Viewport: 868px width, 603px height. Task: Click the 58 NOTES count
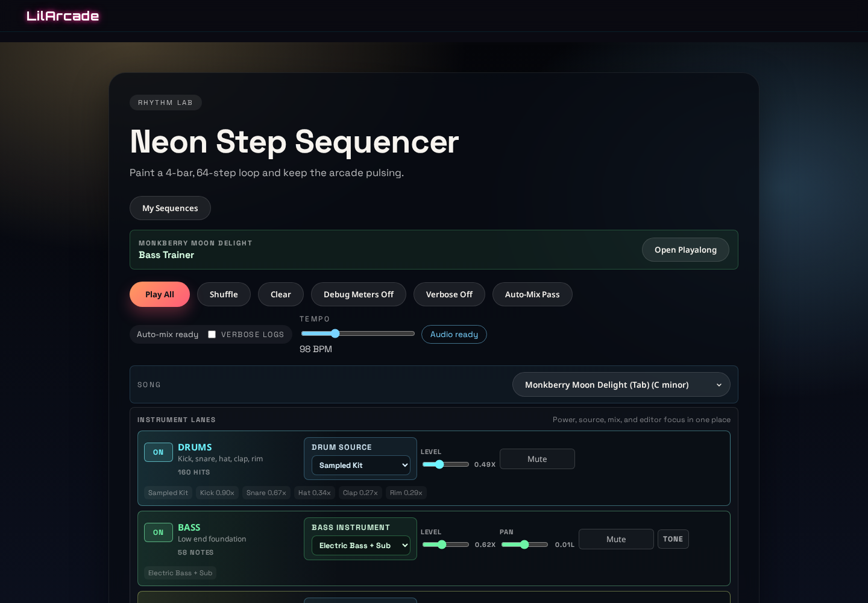[196, 552]
